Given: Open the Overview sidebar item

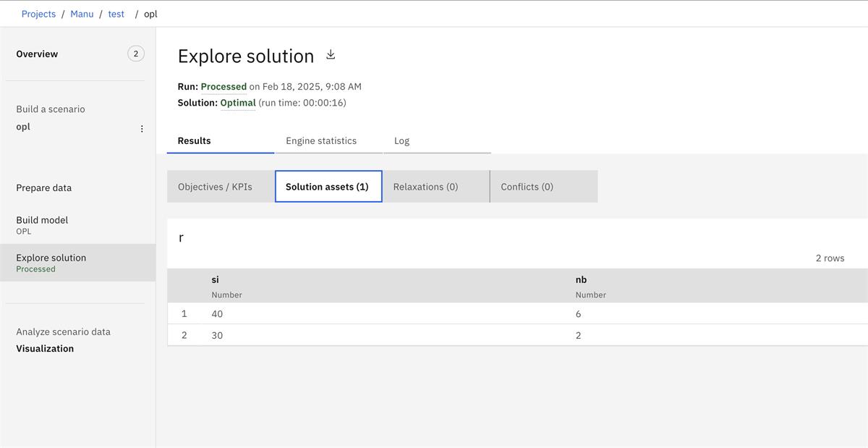Looking at the screenshot, I should pyautogui.click(x=37, y=54).
